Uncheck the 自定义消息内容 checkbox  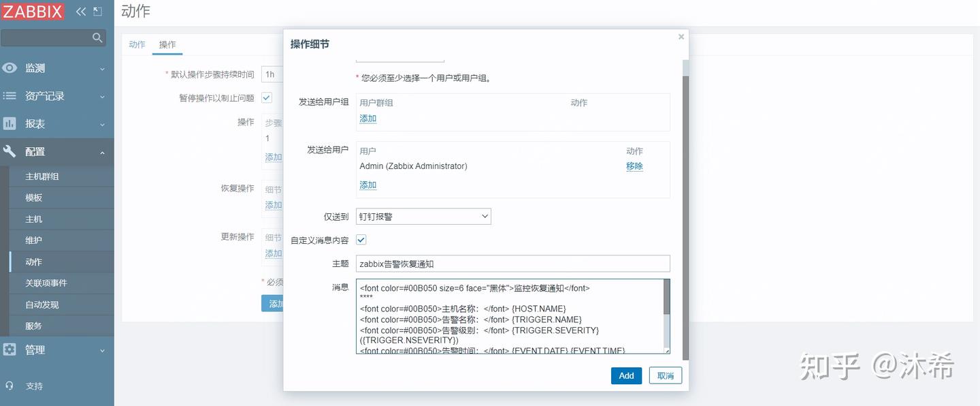(x=361, y=239)
